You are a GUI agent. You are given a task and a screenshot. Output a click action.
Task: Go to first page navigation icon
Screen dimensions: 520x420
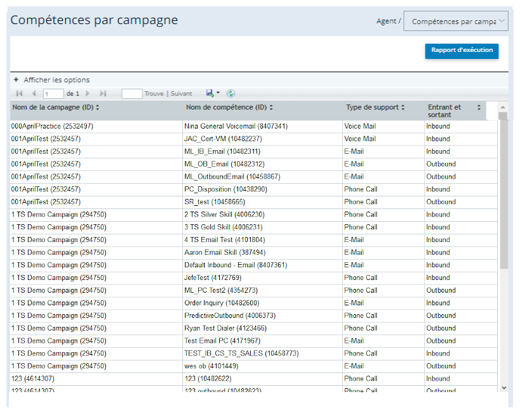point(19,94)
